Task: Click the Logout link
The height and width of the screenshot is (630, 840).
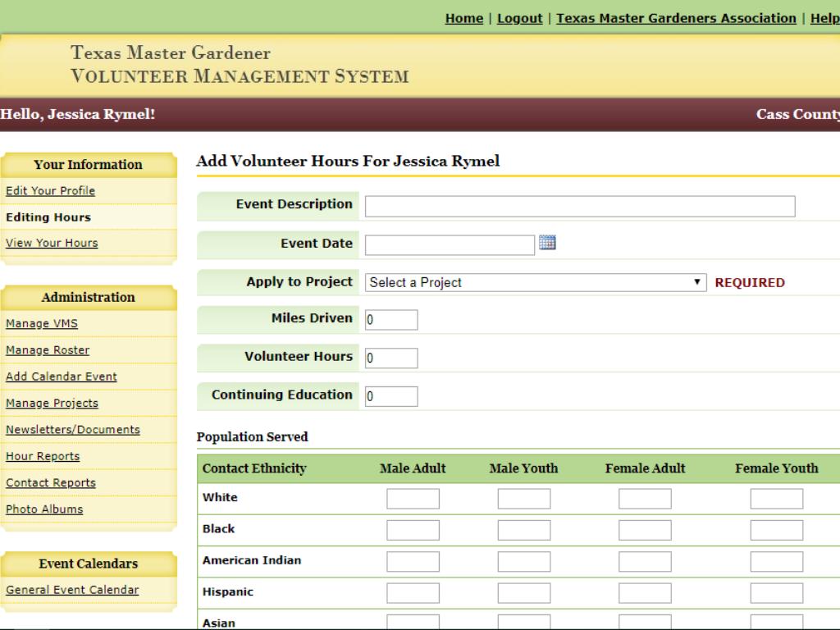Action: 519,18
